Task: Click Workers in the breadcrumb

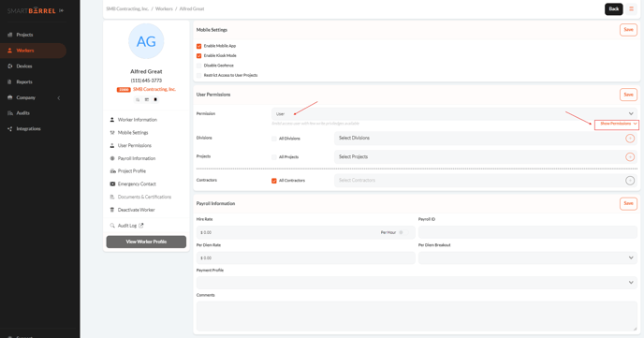Action: 164,8
